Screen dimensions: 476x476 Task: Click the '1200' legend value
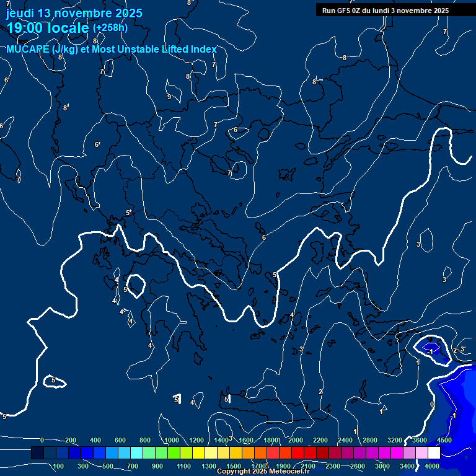click(196, 440)
